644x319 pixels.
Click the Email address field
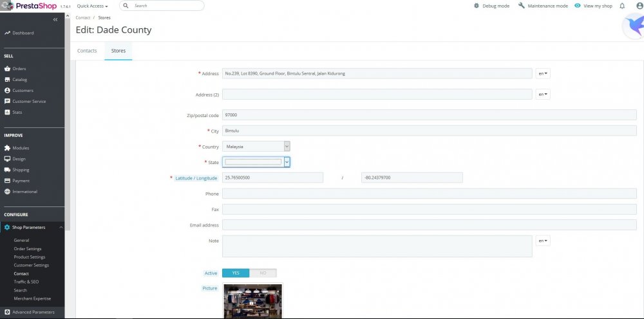429,224
